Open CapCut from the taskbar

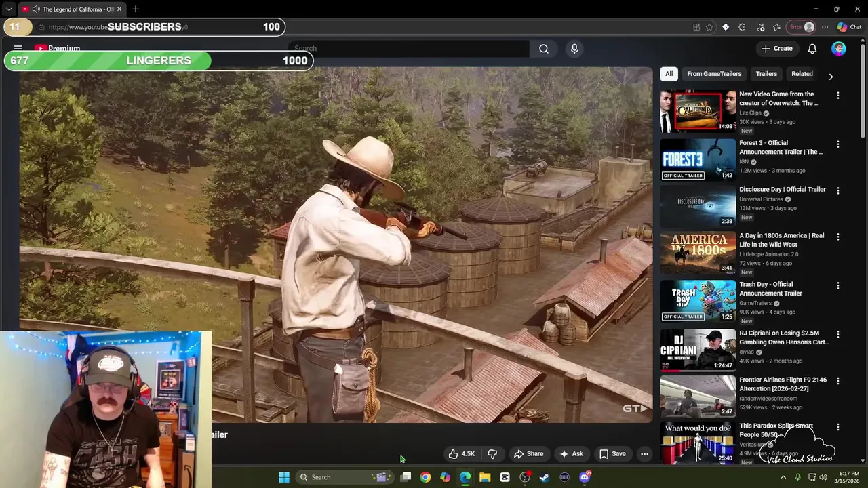coord(505,477)
